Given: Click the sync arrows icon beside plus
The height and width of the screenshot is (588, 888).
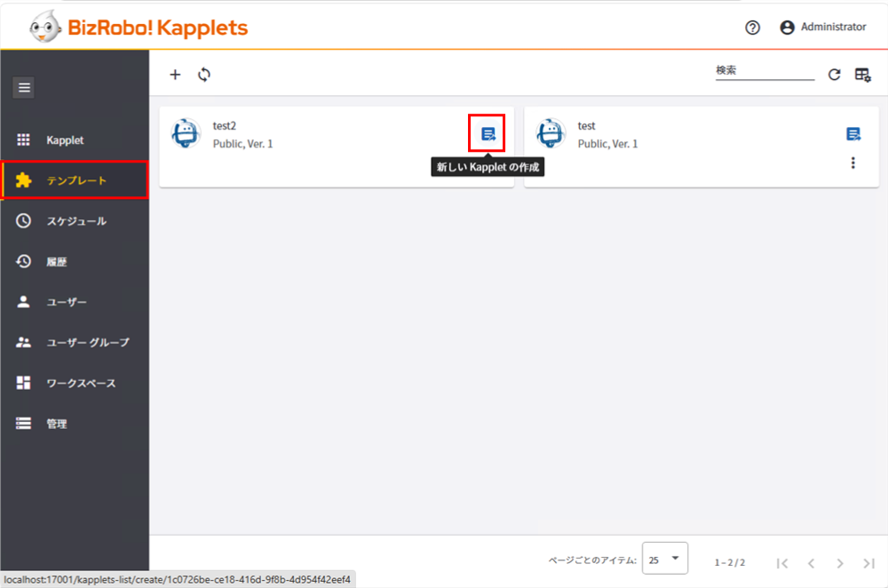Looking at the screenshot, I should point(204,75).
